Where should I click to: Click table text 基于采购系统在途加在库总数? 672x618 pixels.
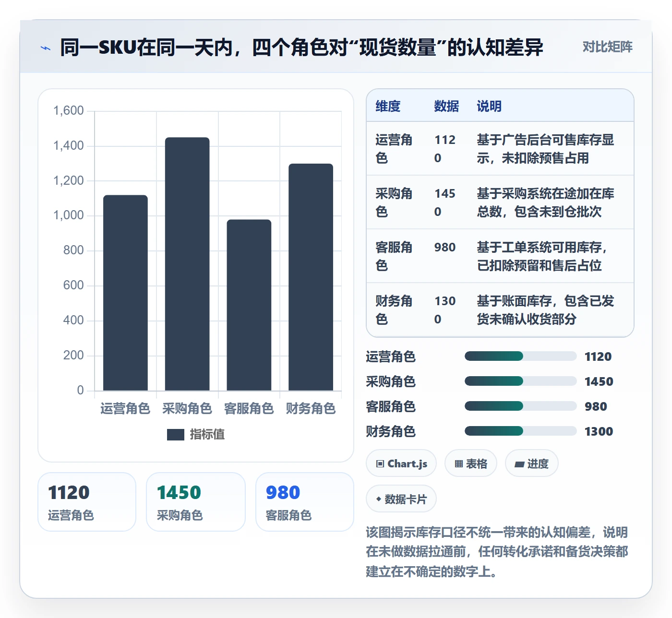(x=545, y=202)
